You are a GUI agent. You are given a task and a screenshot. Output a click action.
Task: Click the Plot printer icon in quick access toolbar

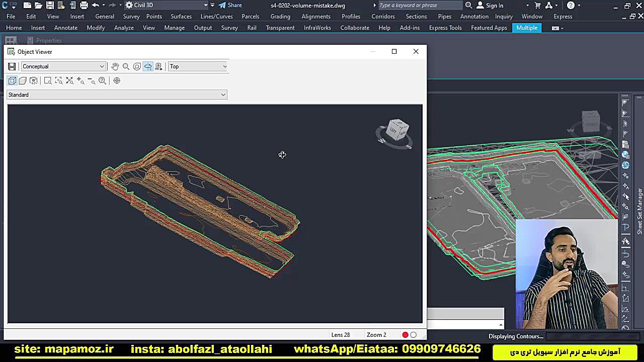84,6
